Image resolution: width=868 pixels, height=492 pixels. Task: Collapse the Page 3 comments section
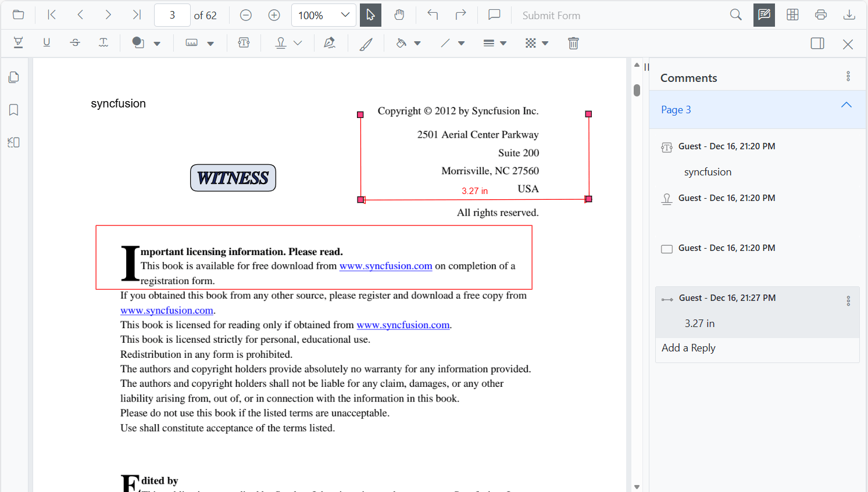point(846,105)
